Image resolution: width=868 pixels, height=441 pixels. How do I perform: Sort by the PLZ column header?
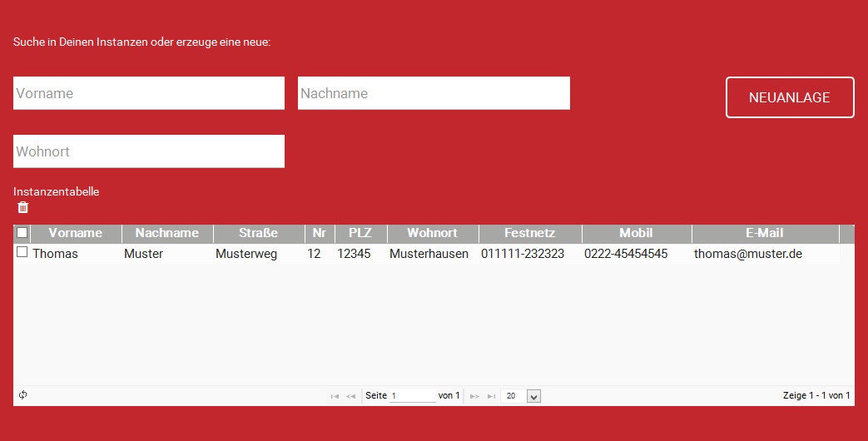click(x=360, y=233)
